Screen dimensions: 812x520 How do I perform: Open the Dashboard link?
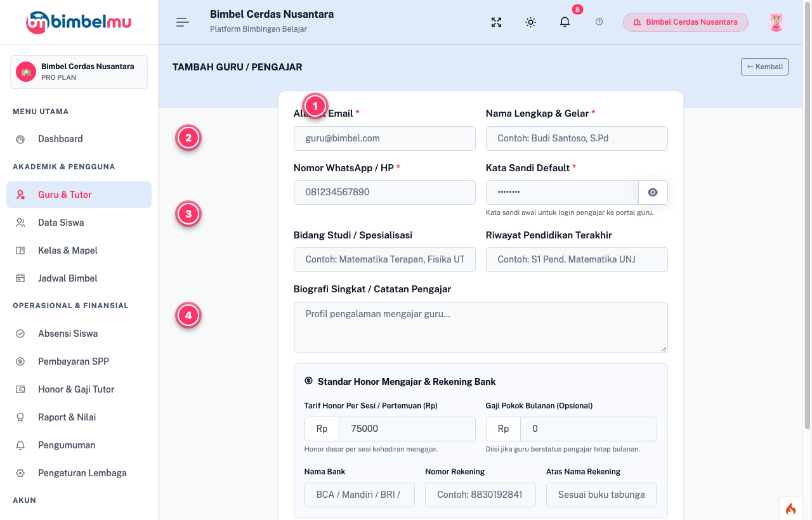79,139
